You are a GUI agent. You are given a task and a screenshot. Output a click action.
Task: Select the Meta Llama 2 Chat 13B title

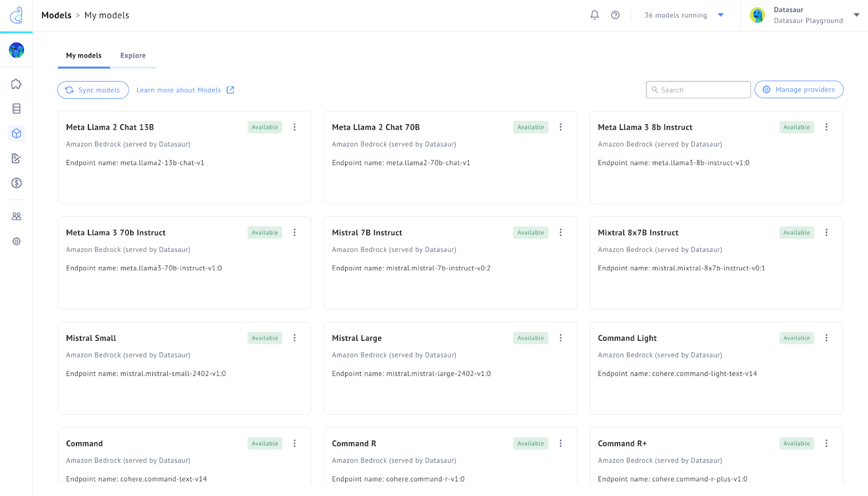coord(110,127)
